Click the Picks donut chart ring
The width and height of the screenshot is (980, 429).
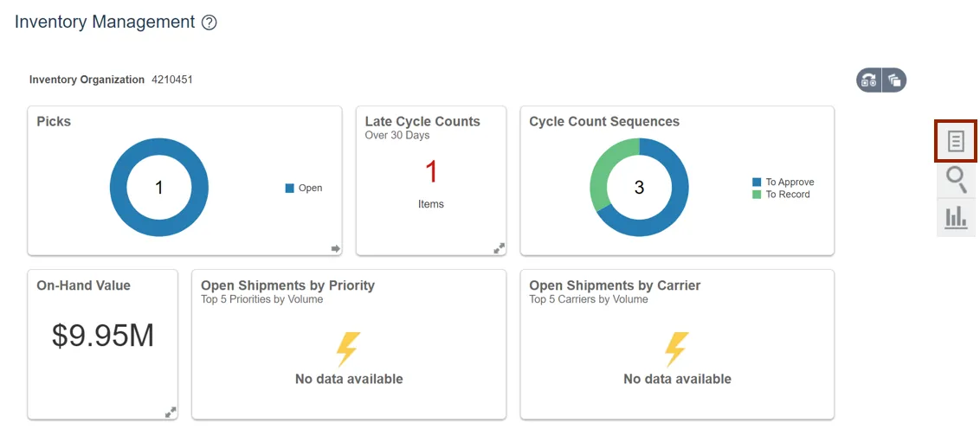coord(119,188)
